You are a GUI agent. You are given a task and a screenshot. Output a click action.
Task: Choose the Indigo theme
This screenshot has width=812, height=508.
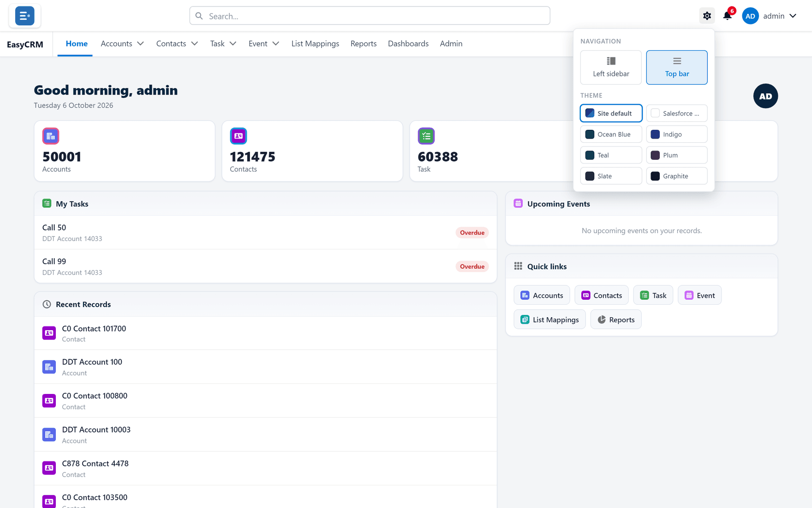677,134
